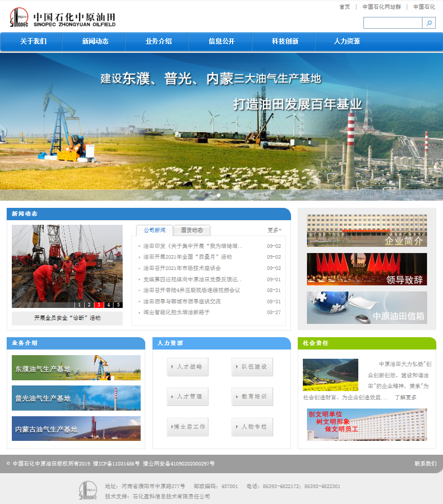Focus the search input field
Viewport: 443px width, 504px height.
(x=393, y=23)
